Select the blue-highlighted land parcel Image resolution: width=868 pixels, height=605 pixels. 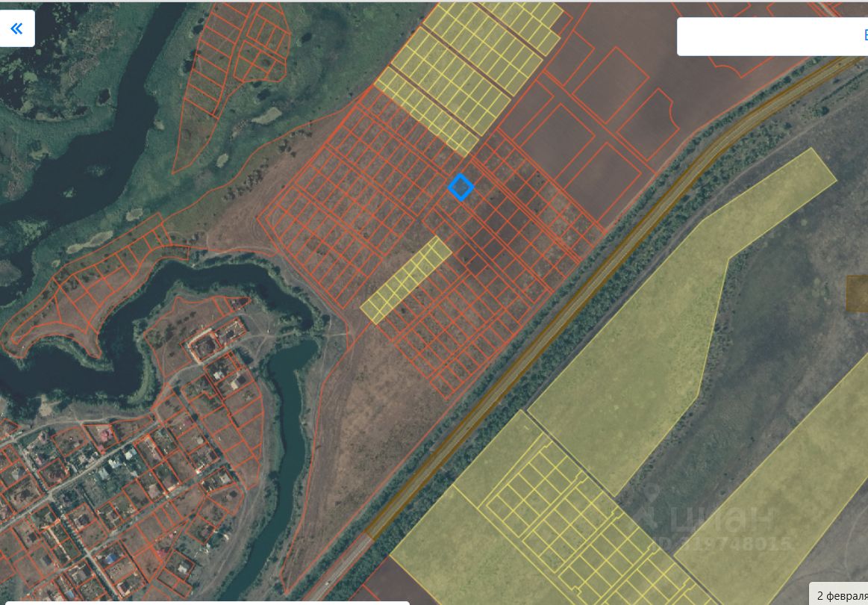[460, 187]
